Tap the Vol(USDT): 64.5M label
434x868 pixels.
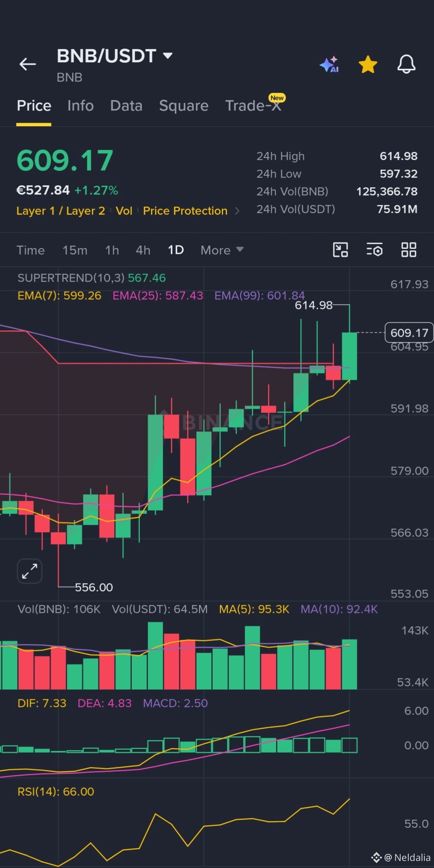(160, 609)
